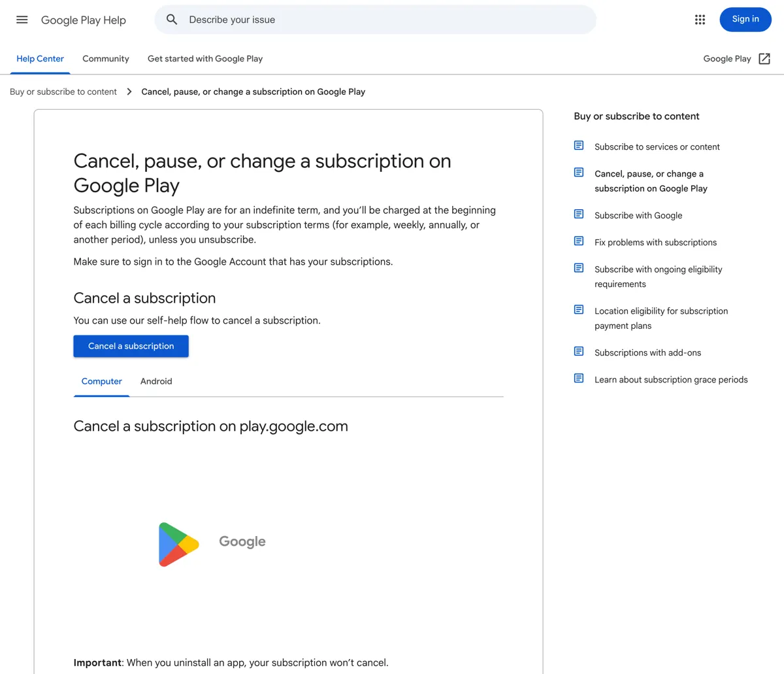Open Subscribe to services or content article
784x674 pixels.
pos(657,147)
